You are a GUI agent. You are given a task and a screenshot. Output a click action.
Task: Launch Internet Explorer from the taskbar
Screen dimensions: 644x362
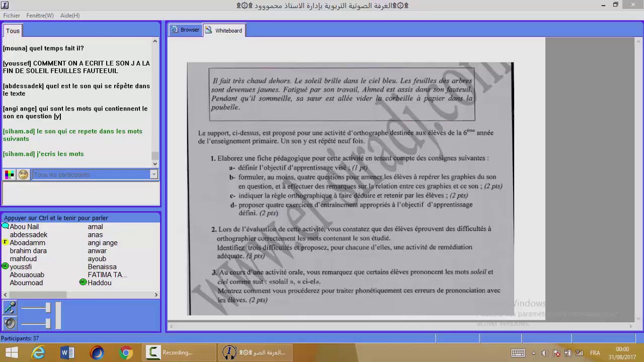tap(39, 352)
